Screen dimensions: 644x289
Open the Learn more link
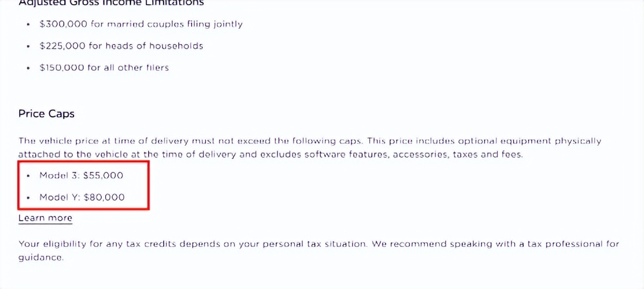(45, 218)
